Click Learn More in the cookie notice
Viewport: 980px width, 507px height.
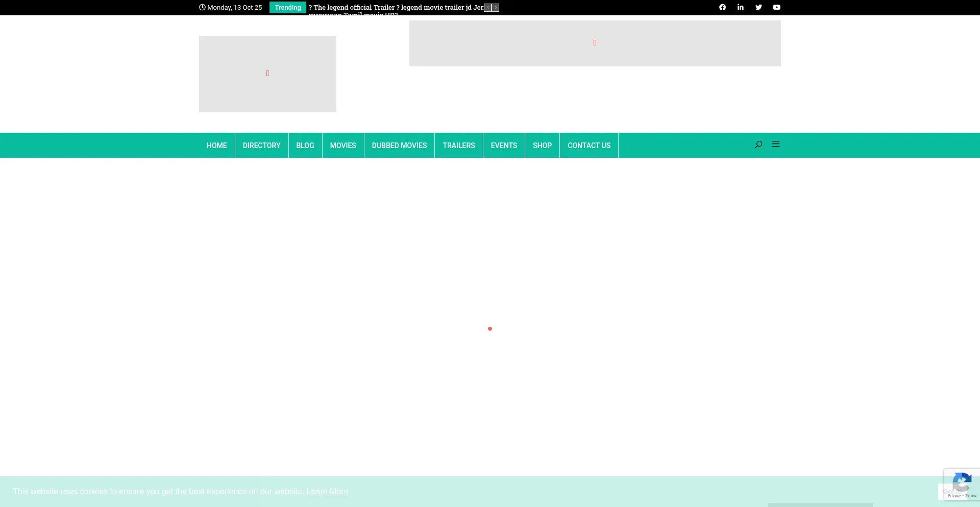[327, 491]
